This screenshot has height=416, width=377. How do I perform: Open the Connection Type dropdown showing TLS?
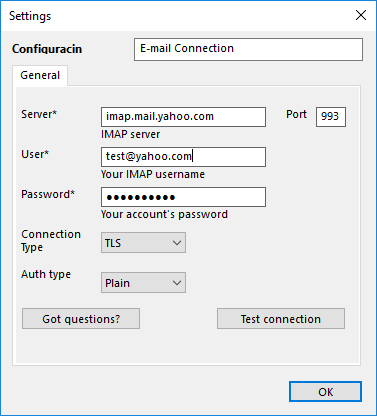tap(143, 243)
